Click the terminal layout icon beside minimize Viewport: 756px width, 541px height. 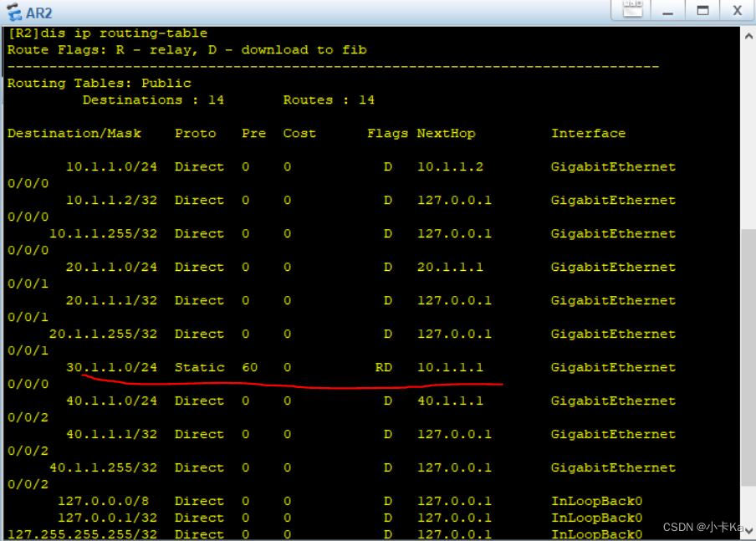click(x=632, y=10)
